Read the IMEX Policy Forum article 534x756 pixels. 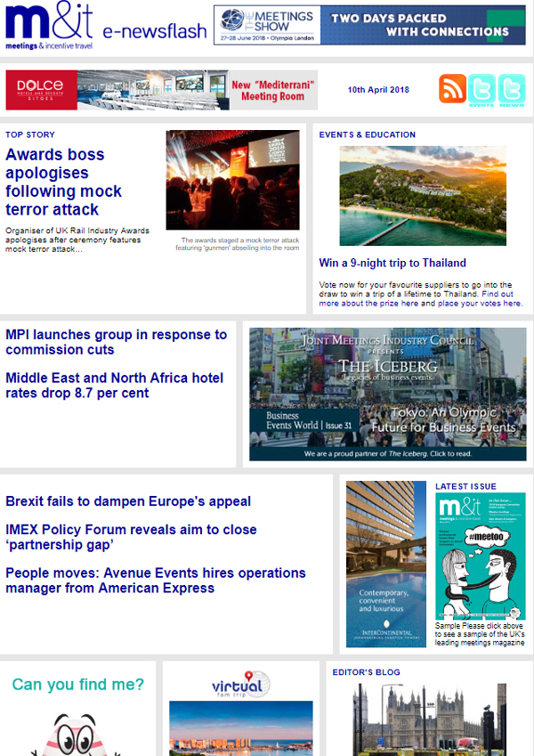coord(131,537)
